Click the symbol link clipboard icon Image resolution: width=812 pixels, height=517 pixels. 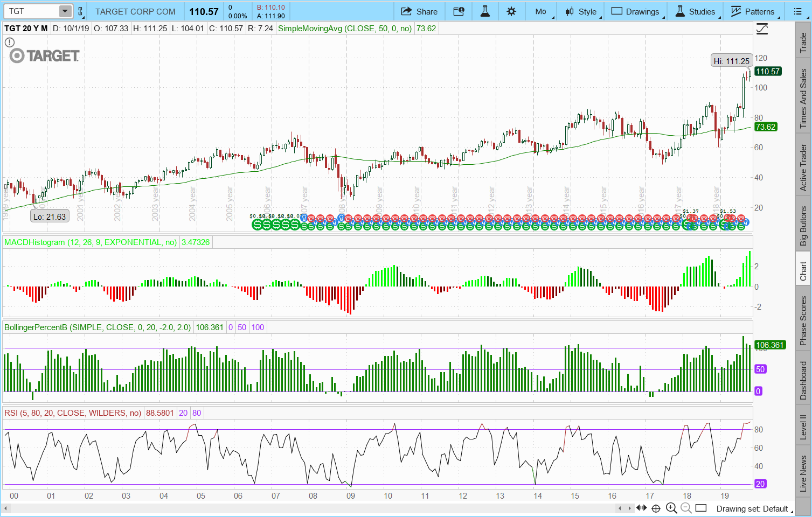[x=80, y=11]
